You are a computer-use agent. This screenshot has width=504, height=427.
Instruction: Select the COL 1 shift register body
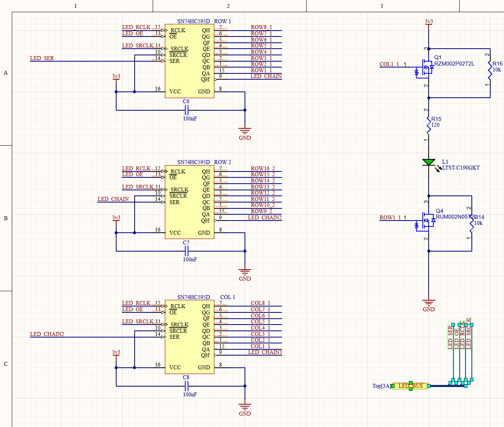(190, 337)
